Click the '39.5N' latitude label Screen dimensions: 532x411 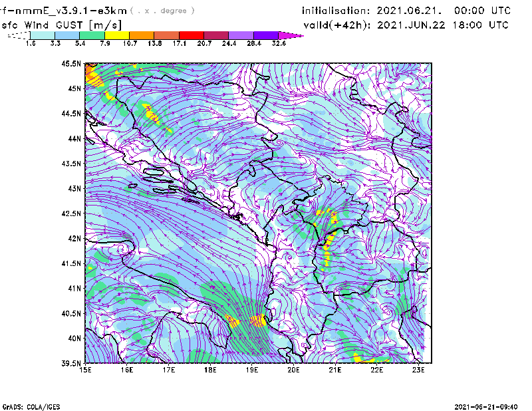point(71,363)
